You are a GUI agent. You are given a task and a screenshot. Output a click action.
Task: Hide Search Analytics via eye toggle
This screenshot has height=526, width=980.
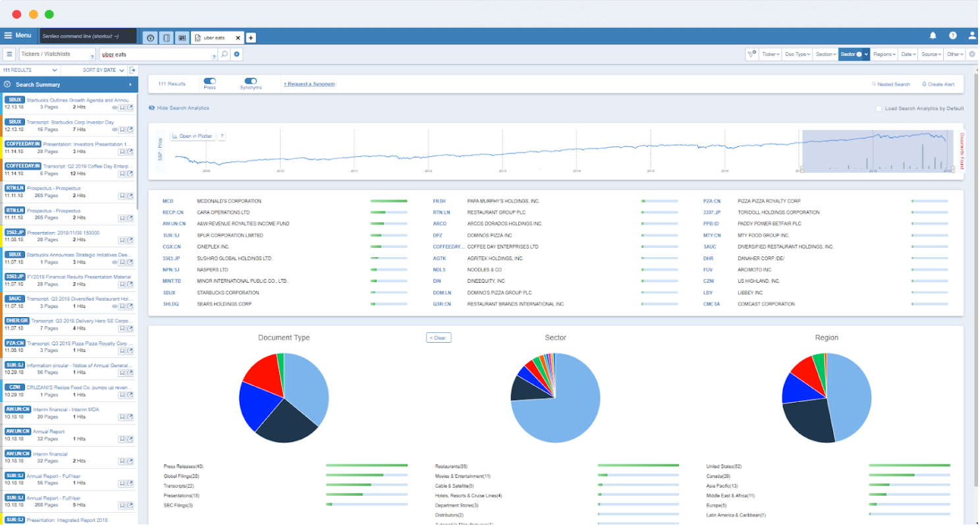152,107
